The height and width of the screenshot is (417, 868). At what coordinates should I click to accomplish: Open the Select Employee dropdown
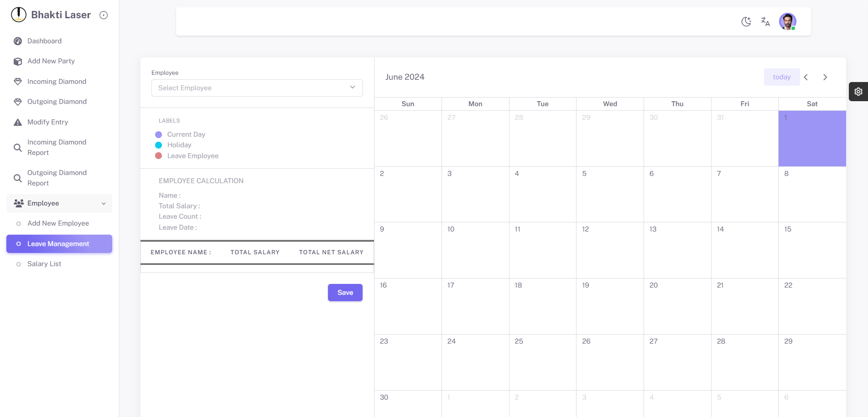tap(257, 88)
